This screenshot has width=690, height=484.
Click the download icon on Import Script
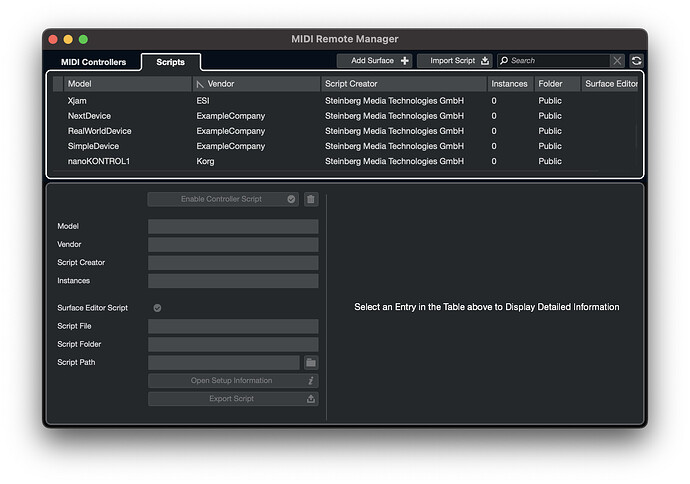tap(484, 61)
